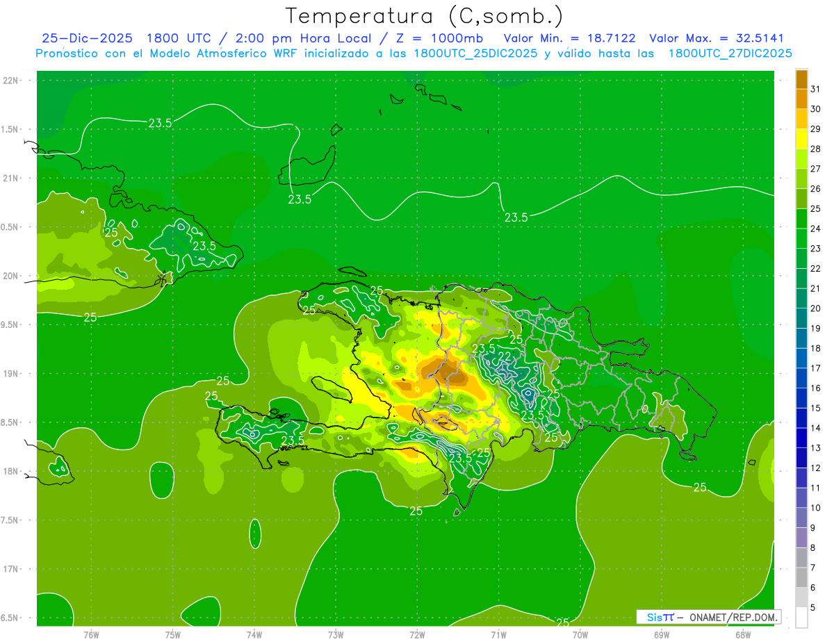Click the '18N' latitude axis label
The height and width of the screenshot is (644, 834).
tap(11, 471)
